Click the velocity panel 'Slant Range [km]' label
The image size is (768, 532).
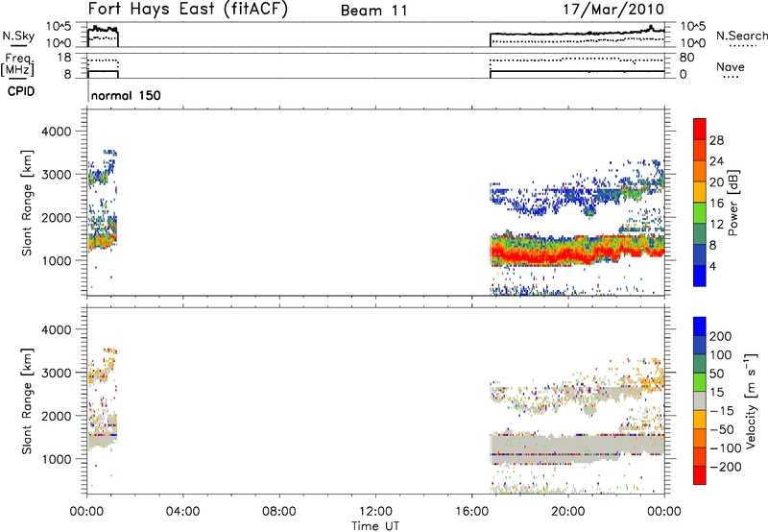click(x=27, y=401)
